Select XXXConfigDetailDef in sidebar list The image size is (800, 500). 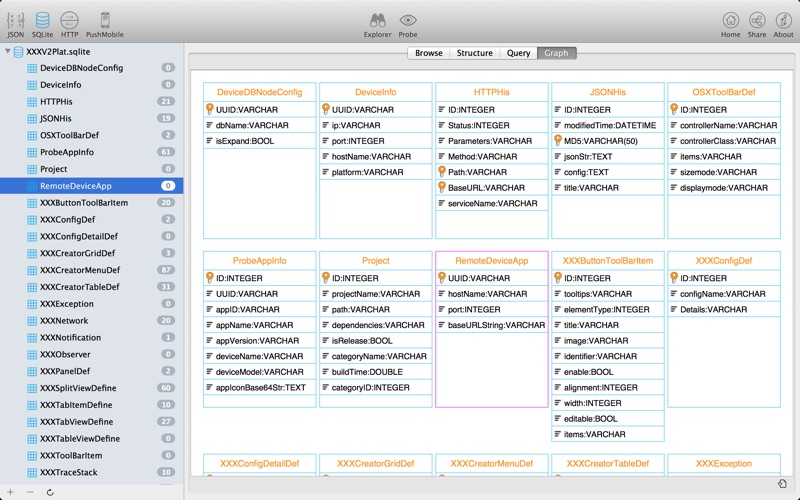tap(92, 236)
